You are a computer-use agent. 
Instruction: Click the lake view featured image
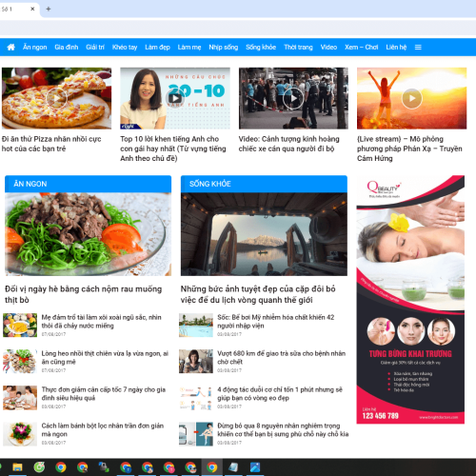click(x=264, y=234)
